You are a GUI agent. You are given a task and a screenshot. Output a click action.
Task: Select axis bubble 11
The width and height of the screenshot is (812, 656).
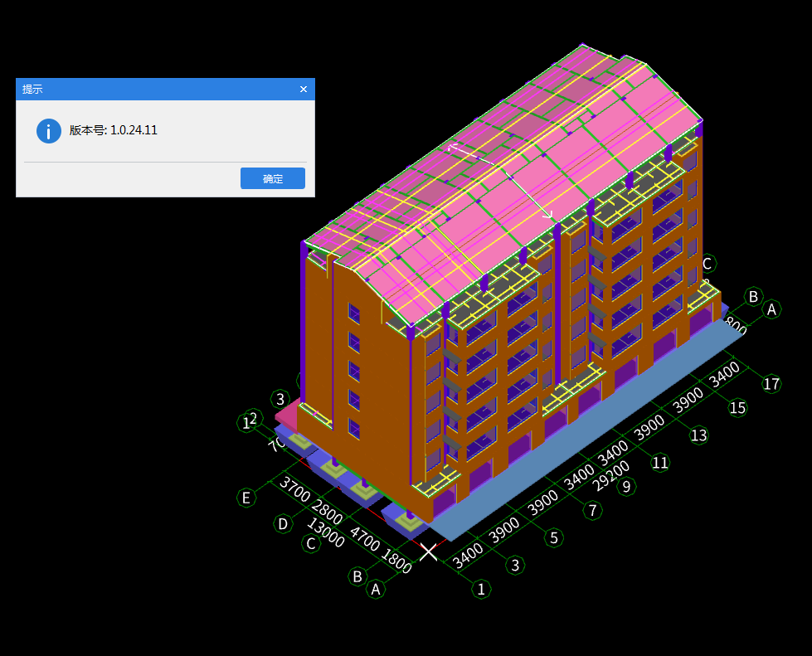point(659,462)
